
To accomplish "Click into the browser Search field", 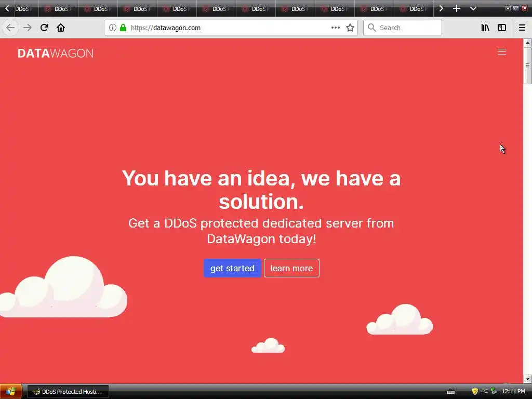I will click(403, 28).
